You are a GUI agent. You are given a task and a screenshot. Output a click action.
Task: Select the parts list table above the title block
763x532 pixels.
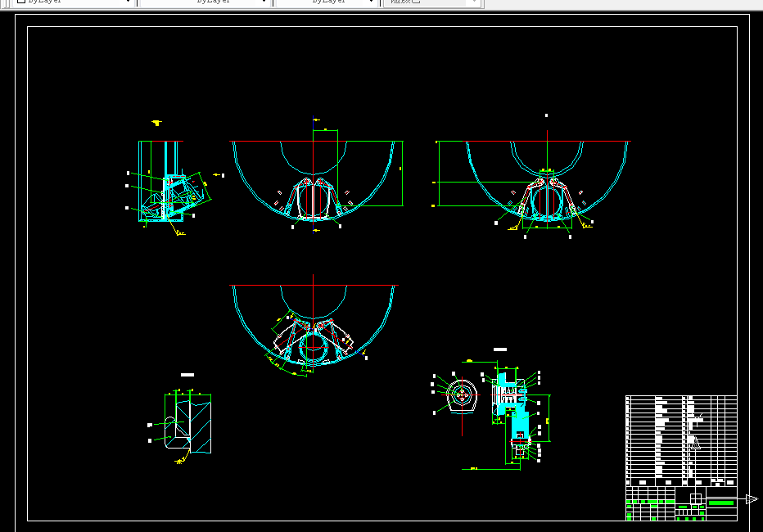(x=681, y=440)
